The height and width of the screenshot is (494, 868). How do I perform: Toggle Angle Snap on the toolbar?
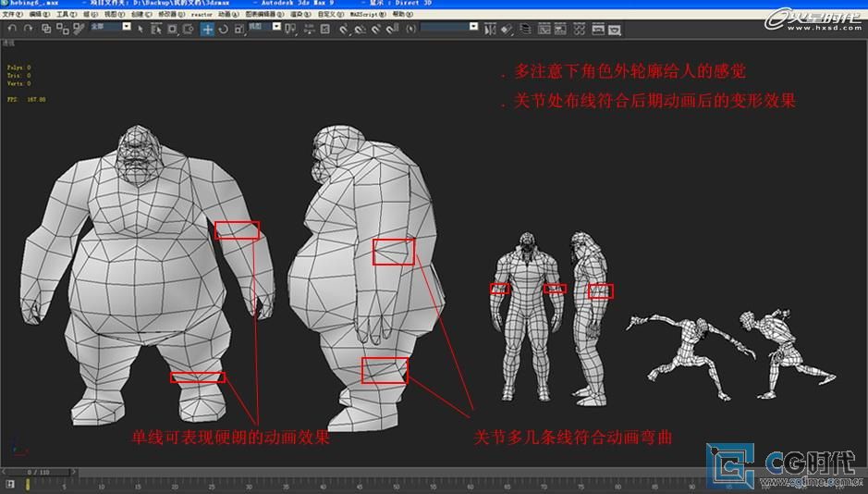pyautogui.click(x=359, y=29)
